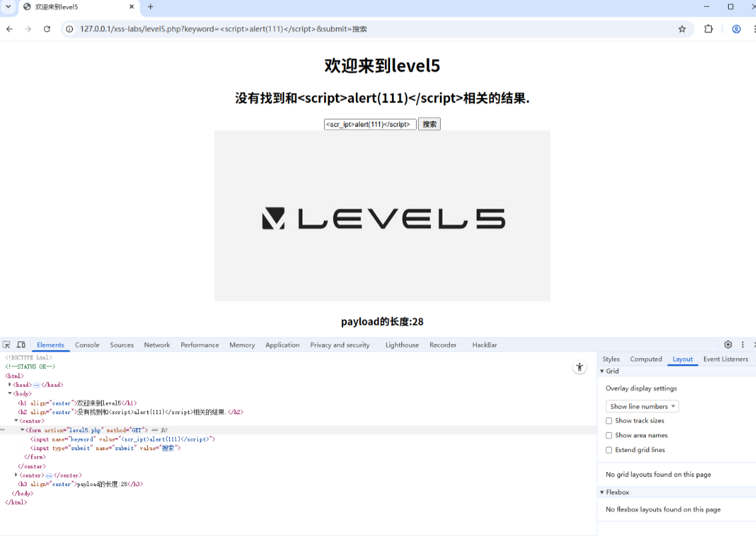
Task: Open the Sources tab
Action: click(121, 345)
